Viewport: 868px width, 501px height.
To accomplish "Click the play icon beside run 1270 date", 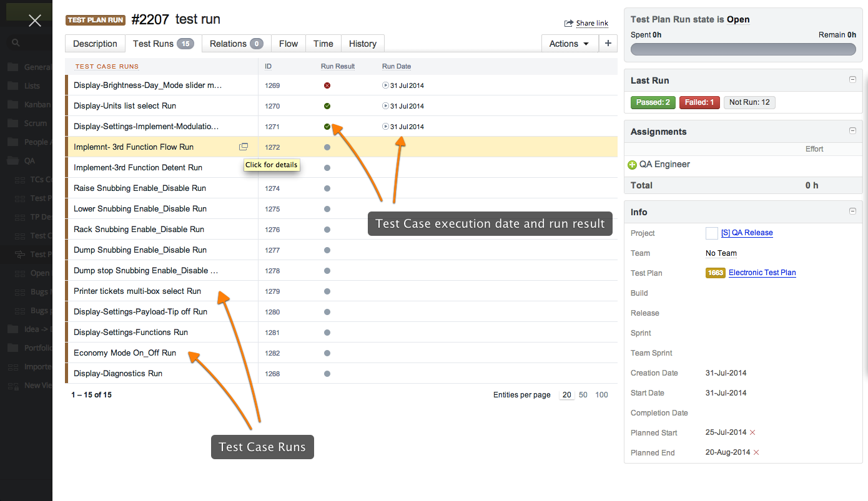I will click(x=385, y=106).
